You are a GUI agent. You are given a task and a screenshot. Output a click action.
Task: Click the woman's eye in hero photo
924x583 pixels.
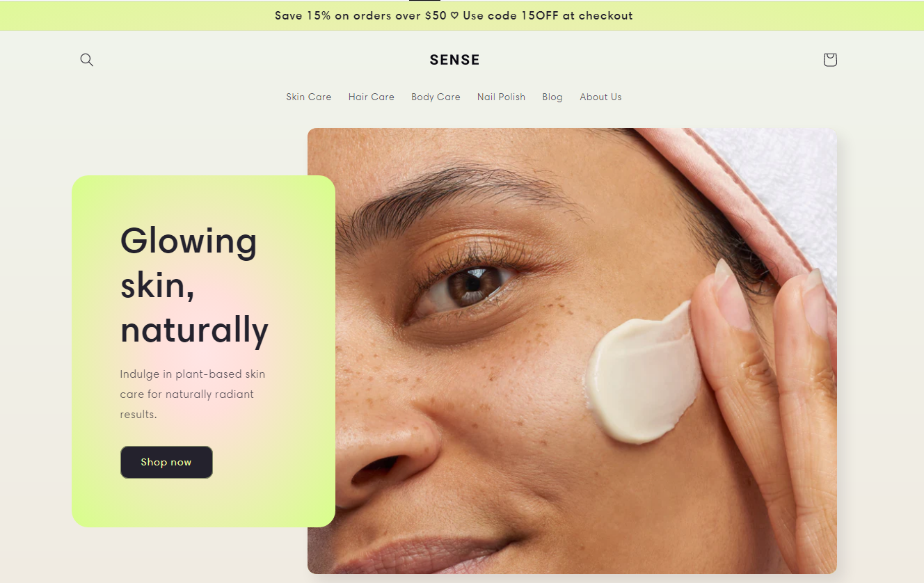[468, 285]
